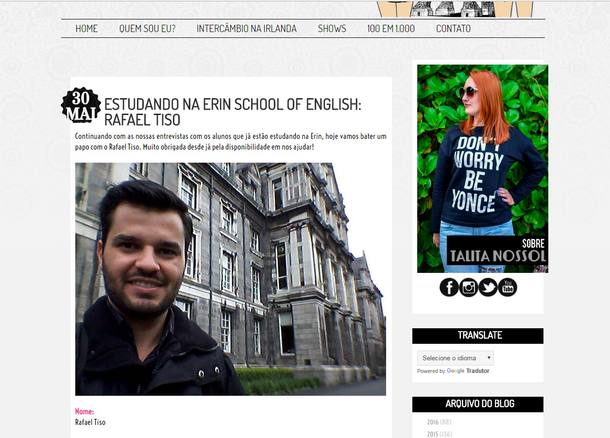Click the 30 MAI date badge

point(81,105)
